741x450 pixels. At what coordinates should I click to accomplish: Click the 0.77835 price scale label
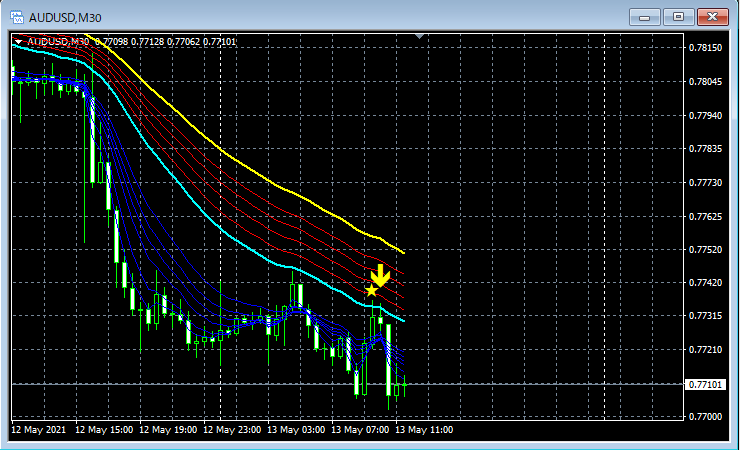(x=705, y=148)
